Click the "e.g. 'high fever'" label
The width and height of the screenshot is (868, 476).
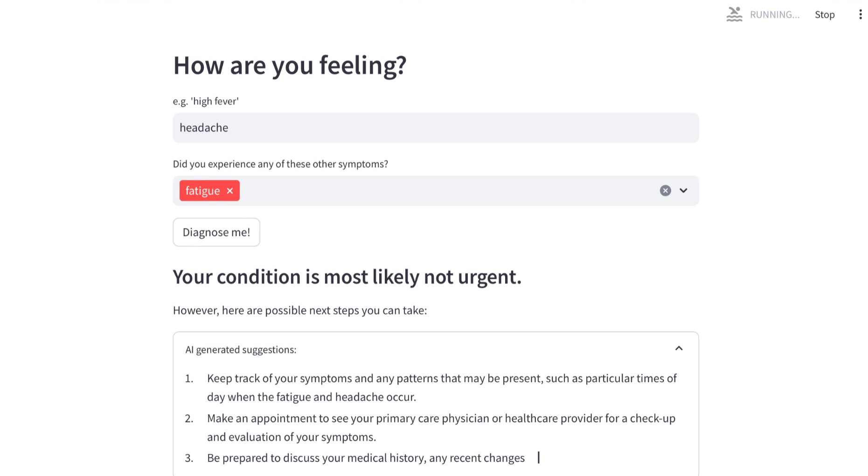206,102
